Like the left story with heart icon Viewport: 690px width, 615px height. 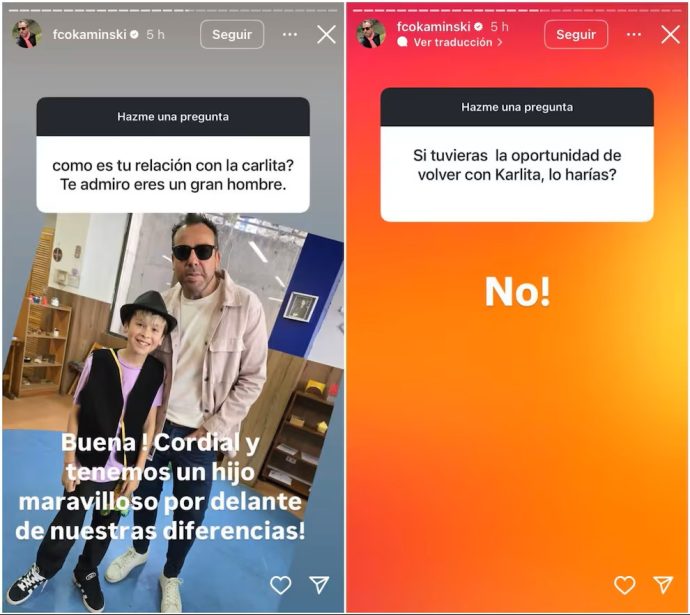(x=280, y=585)
